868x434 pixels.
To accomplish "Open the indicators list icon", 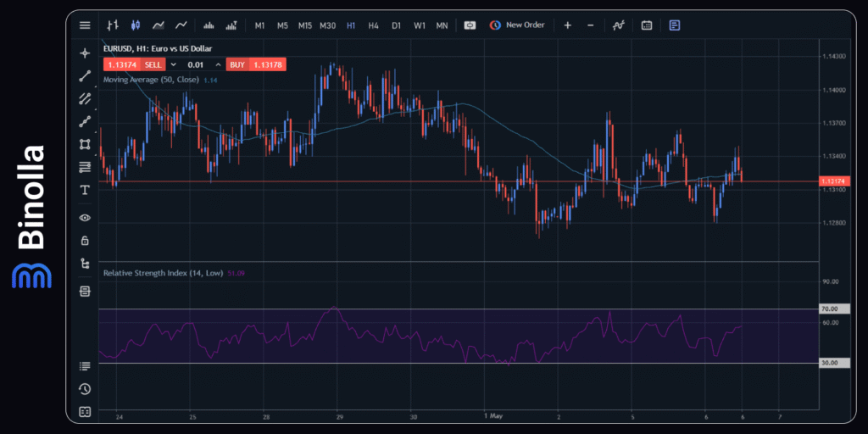I will pos(619,25).
